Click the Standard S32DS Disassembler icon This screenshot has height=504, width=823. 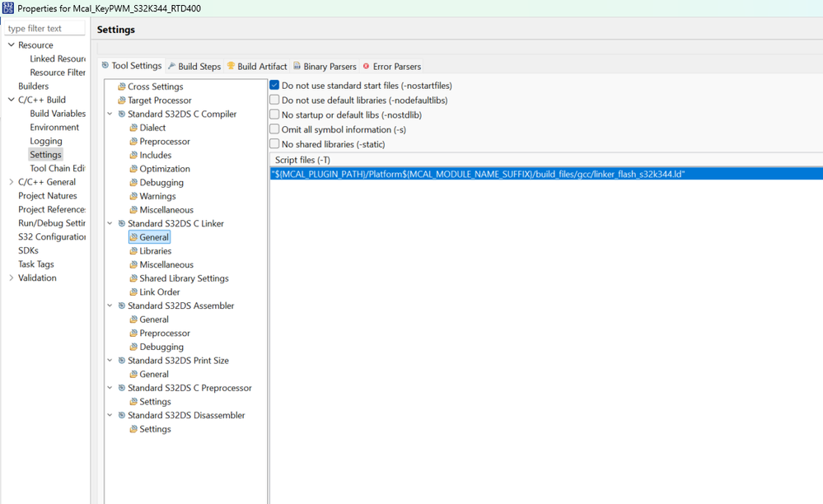click(122, 415)
